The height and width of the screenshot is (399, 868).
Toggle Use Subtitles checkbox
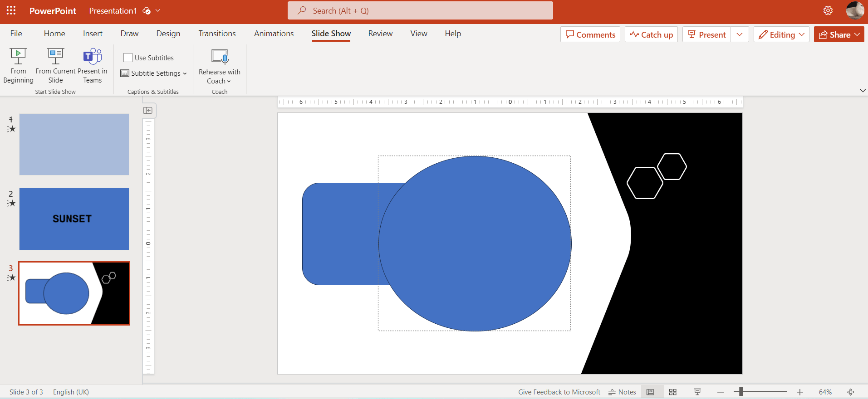click(128, 58)
